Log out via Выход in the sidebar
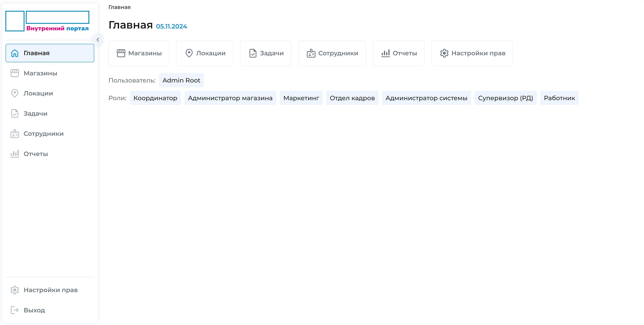Image resolution: width=644 pixels, height=325 pixels. (50, 310)
